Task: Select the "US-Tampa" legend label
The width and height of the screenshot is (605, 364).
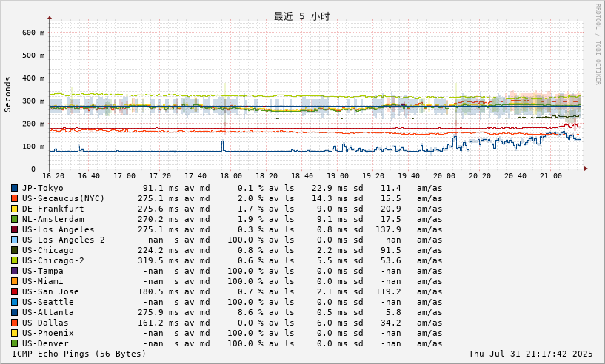Action: tap(42, 271)
